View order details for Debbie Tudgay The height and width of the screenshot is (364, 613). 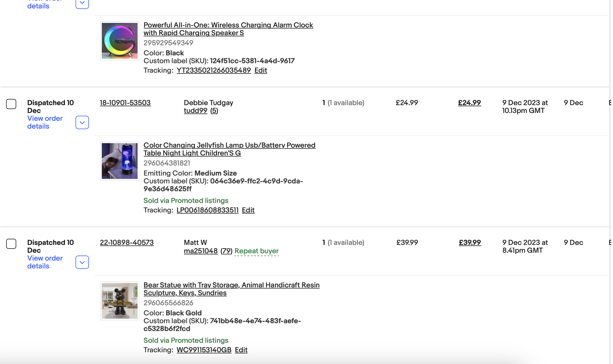pyautogui.click(x=45, y=122)
